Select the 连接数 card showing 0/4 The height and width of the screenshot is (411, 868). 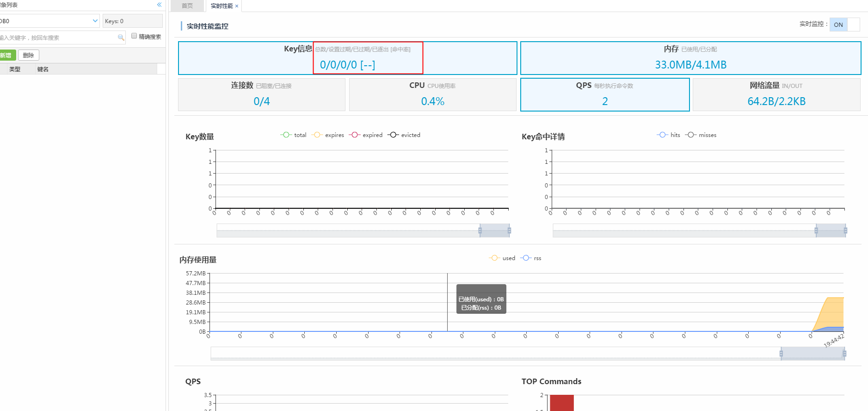pyautogui.click(x=262, y=94)
